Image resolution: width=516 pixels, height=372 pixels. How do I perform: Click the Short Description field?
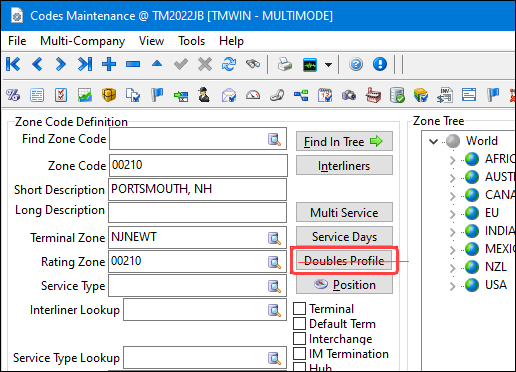point(197,189)
